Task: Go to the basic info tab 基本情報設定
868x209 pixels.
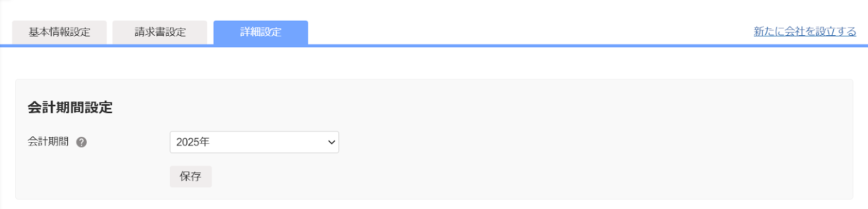Action: 60,33
